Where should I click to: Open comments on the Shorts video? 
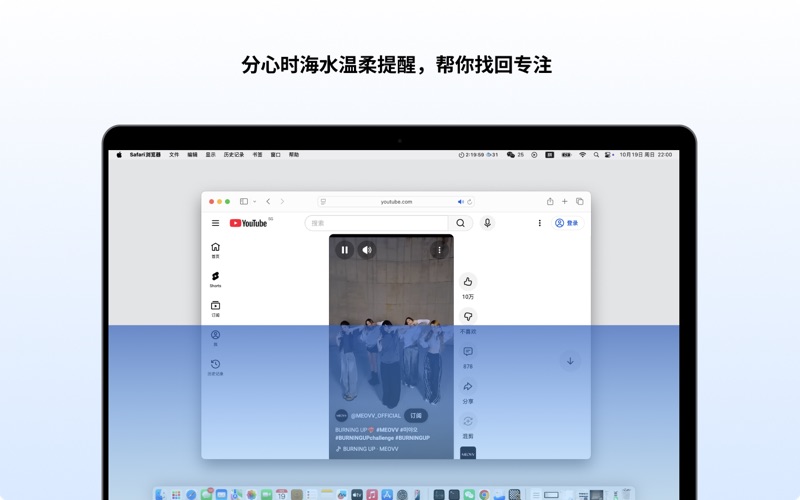(x=468, y=352)
